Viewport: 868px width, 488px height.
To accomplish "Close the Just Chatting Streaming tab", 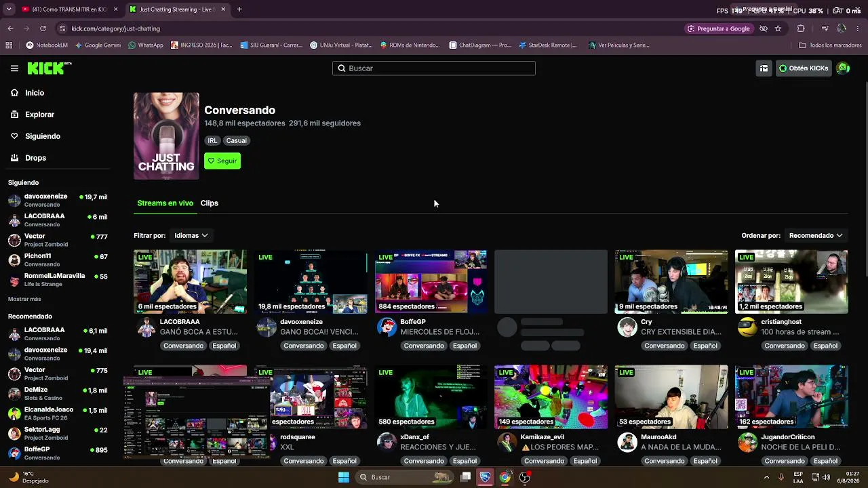I will 223,9.
